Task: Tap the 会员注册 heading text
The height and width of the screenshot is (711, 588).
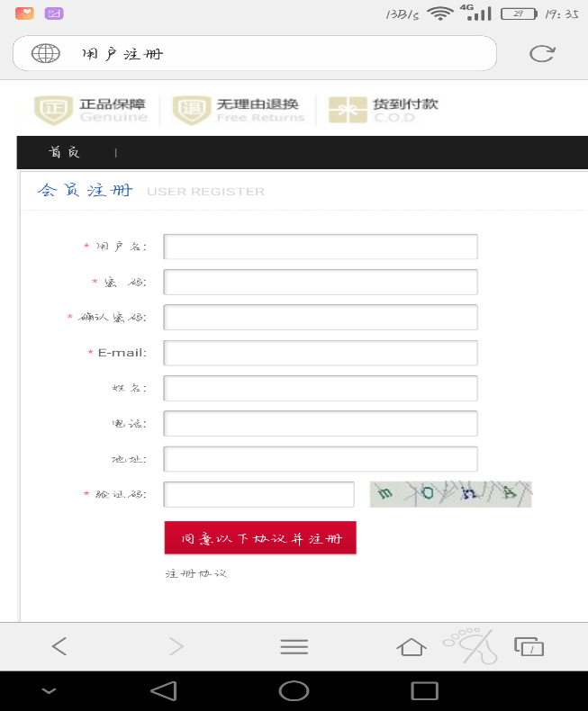Action: click(85, 190)
